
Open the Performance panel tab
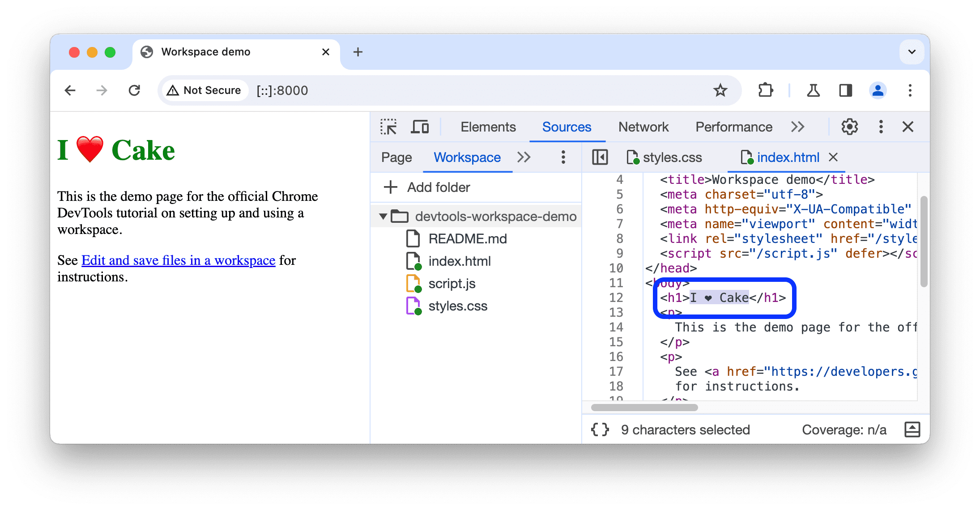(733, 126)
